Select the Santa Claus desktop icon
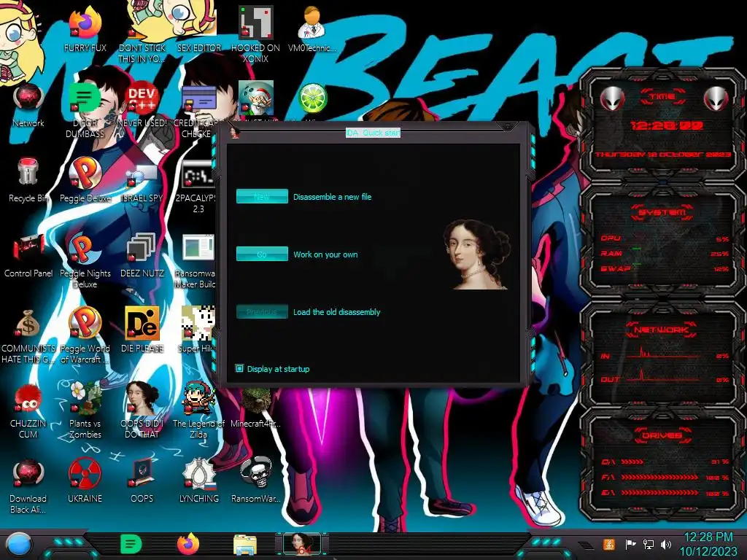This screenshot has width=747, height=560. tap(256, 98)
